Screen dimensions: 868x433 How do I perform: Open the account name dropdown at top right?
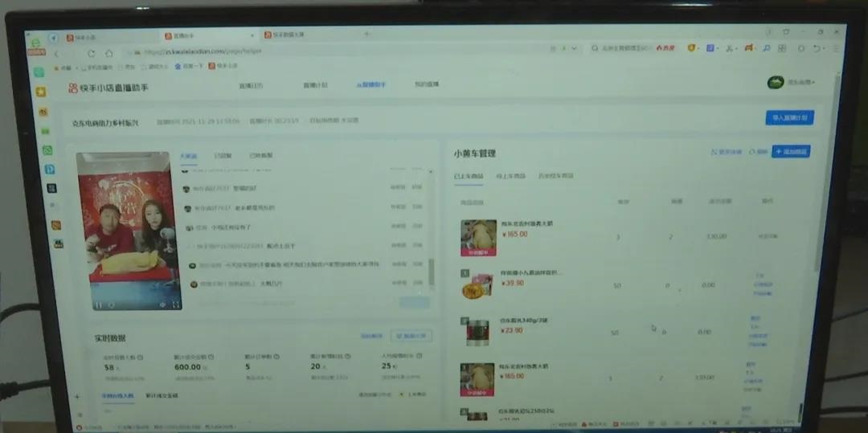(x=801, y=83)
